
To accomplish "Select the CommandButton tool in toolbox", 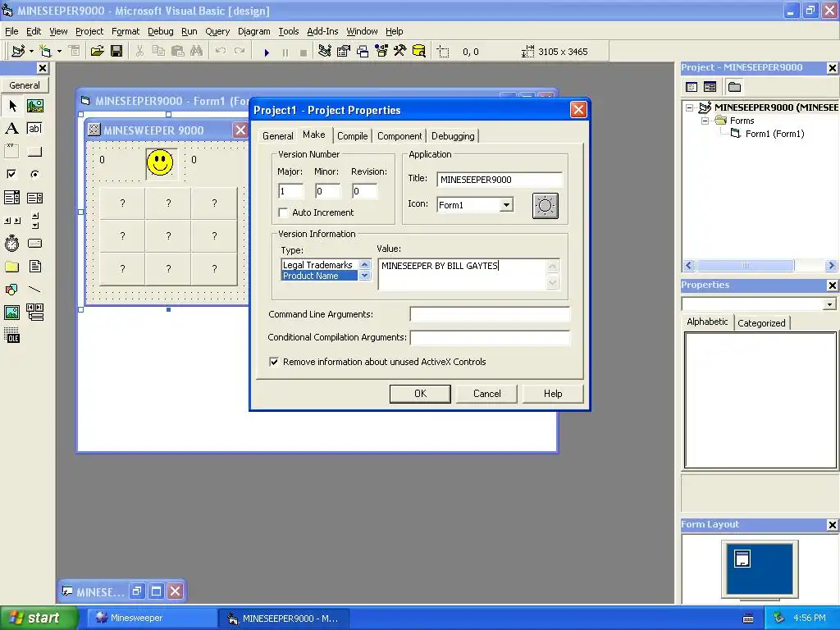I will (34, 152).
